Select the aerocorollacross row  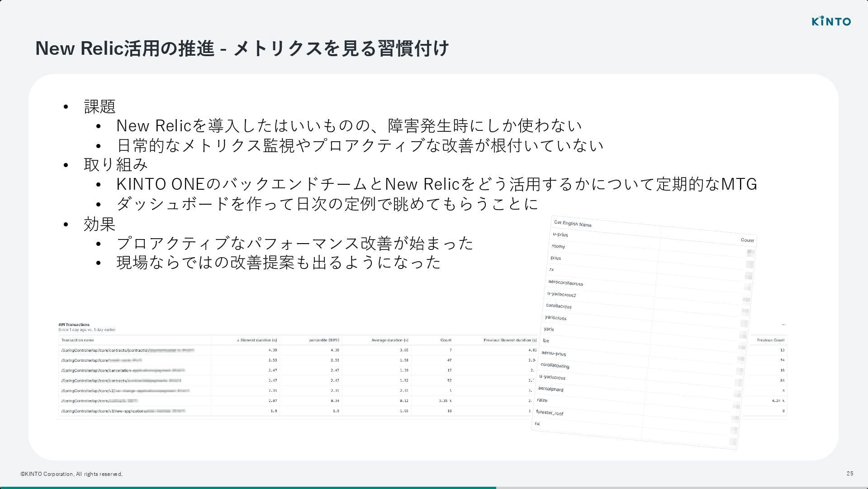pyautogui.click(x=647, y=290)
